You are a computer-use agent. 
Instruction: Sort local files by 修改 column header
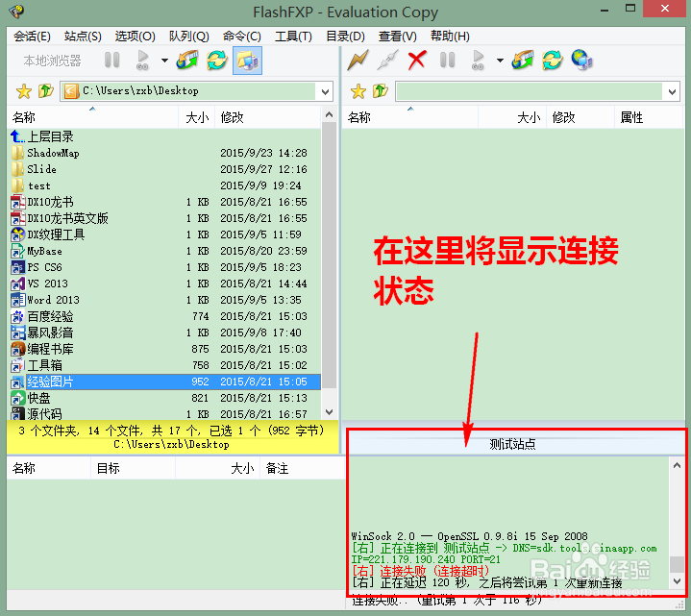point(268,117)
